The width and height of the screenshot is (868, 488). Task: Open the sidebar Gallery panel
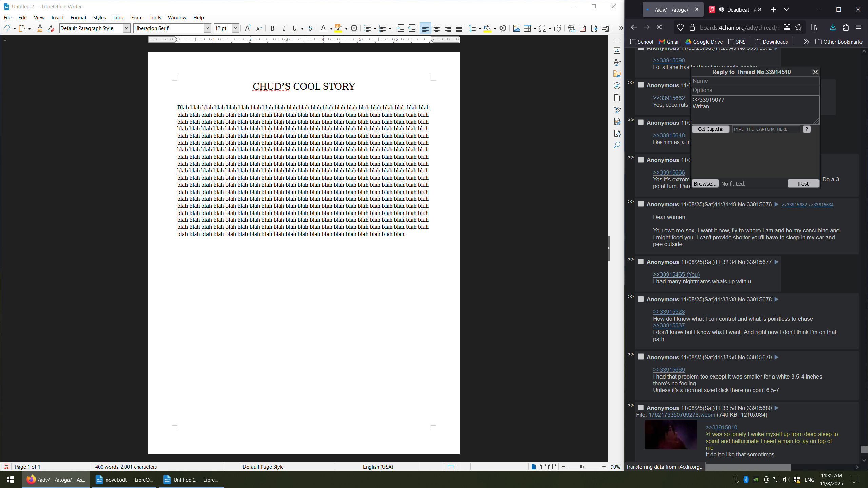(x=617, y=74)
